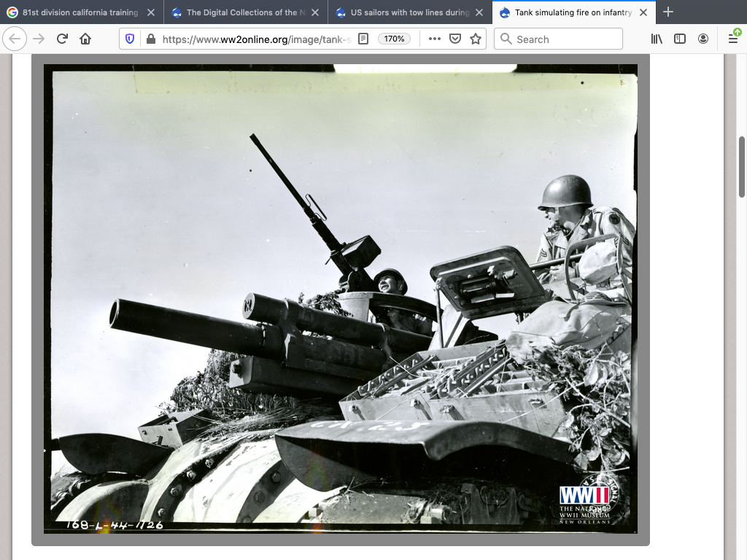
Task: Bookmark this page with the star
Action: click(x=476, y=39)
